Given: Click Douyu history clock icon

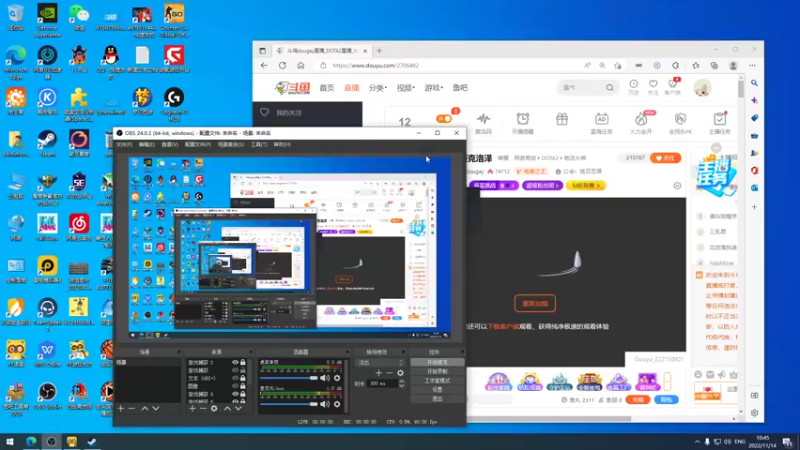Looking at the screenshot, I should coord(633,86).
